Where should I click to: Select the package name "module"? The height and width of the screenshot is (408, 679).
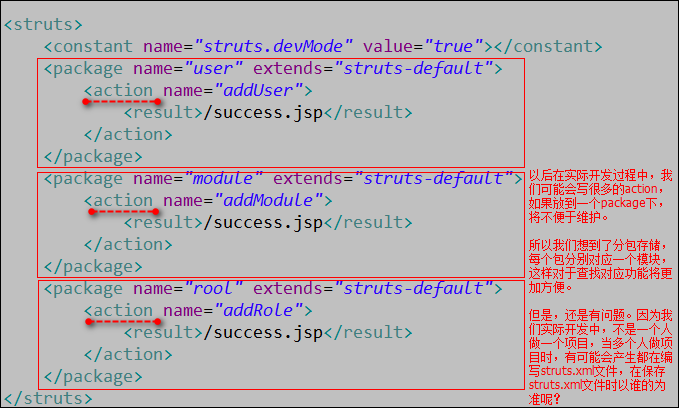pyautogui.click(x=223, y=178)
